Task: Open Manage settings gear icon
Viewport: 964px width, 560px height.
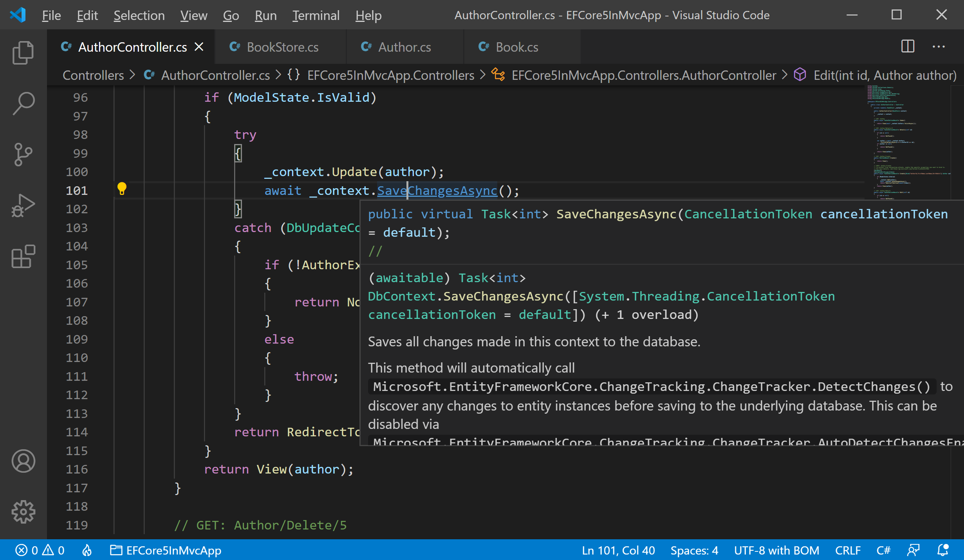Action: tap(23, 511)
